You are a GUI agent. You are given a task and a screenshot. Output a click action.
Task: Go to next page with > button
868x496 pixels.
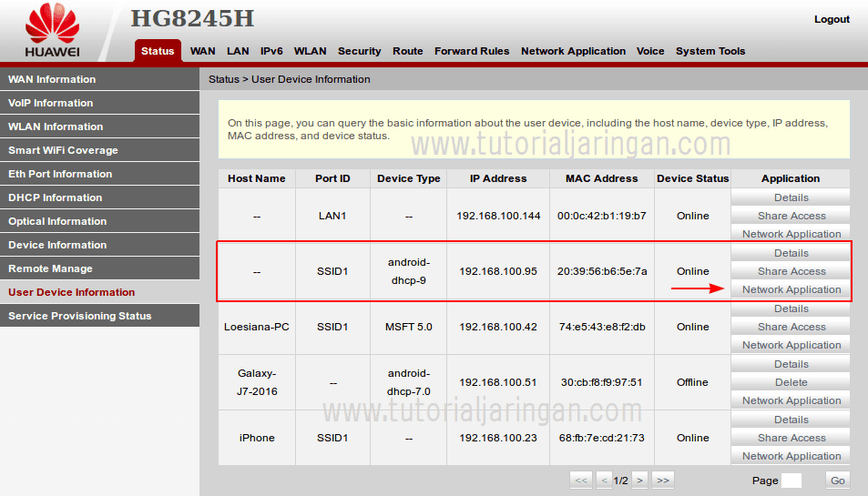[639, 480]
